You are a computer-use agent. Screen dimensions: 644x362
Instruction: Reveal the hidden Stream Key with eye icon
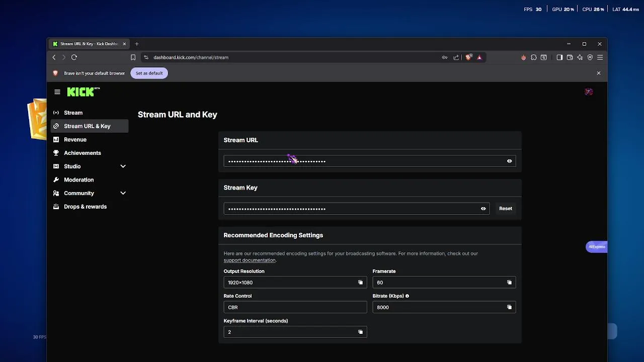click(483, 209)
